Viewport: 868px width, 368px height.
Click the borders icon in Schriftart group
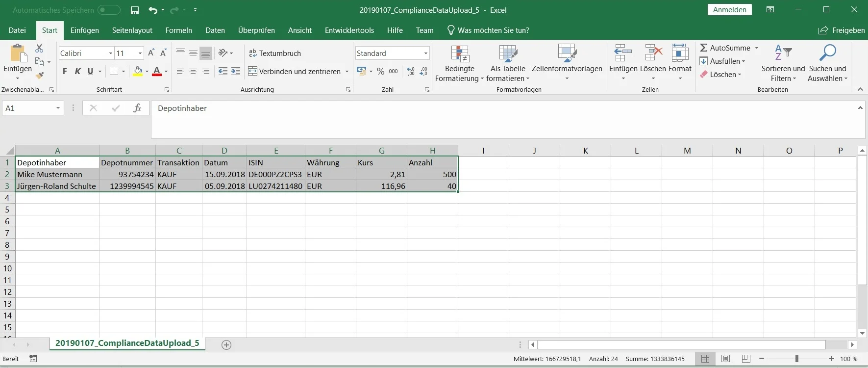click(x=114, y=72)
